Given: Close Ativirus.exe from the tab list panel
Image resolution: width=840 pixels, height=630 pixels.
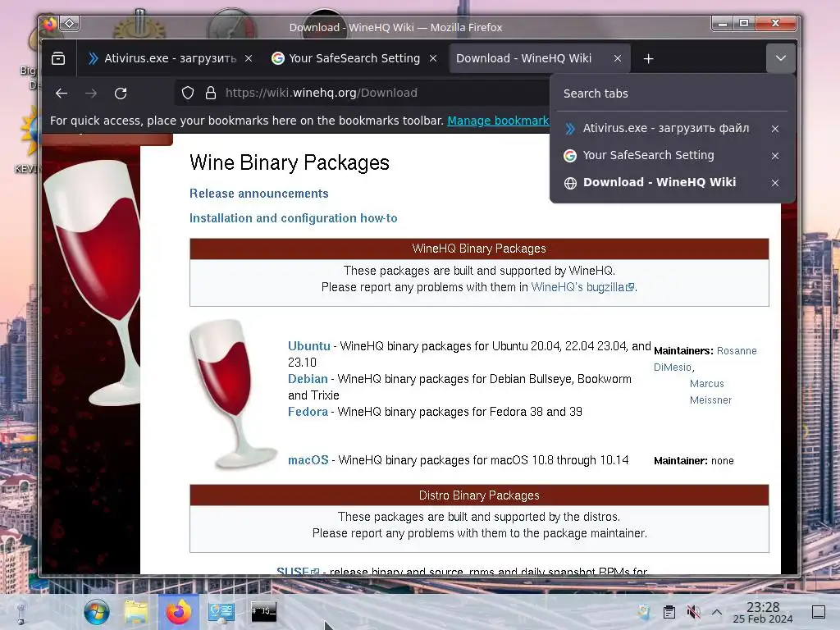Looking at the screenshot, I should point(775,129).
